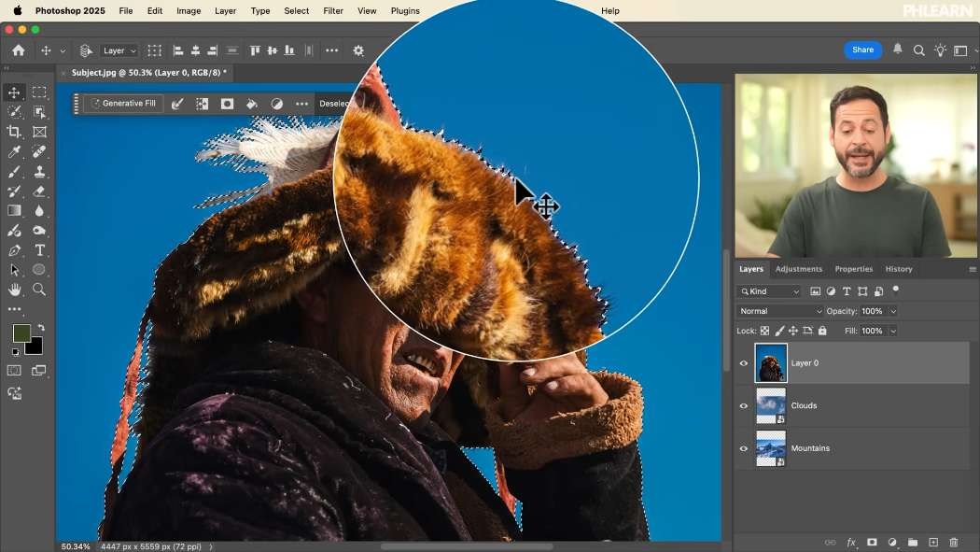
Task: Select the Rectangular Marquee tool
Action: pyautogui.click(x=39, y=92)
